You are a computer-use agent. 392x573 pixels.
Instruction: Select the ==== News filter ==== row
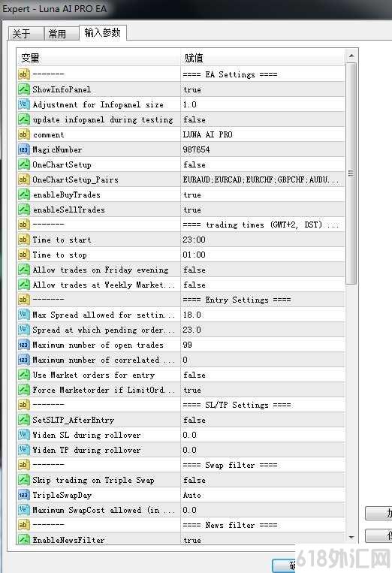coord(181,525)
